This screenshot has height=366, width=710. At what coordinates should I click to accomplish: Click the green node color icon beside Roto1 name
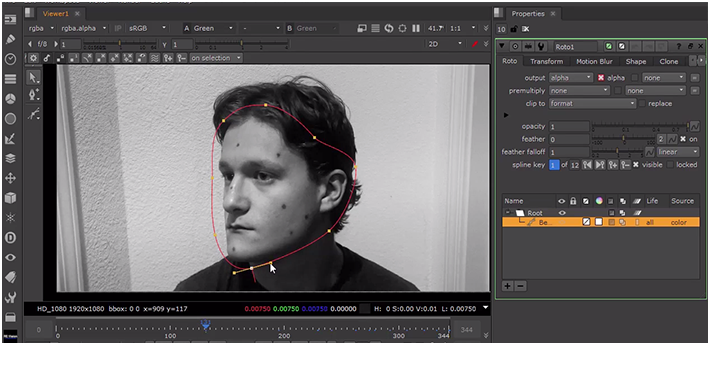pyautogui.click(x=609, y=46)
